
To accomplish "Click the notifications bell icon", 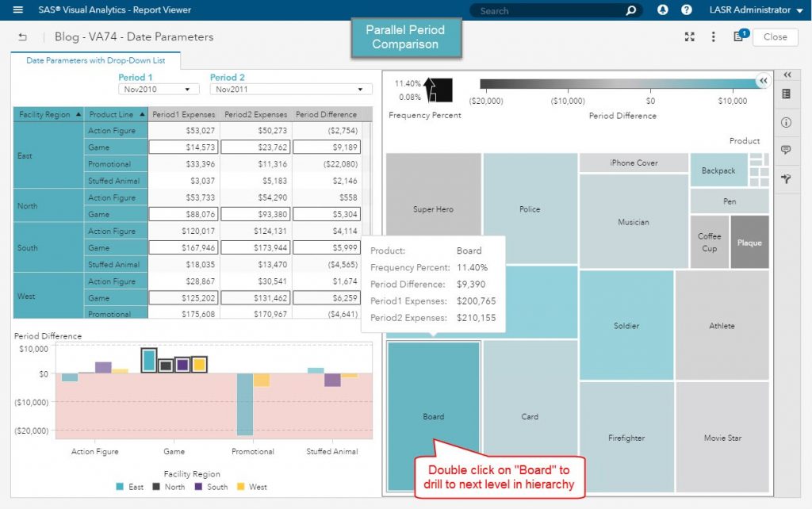I will pyautogui.click(x=663, y=10).
